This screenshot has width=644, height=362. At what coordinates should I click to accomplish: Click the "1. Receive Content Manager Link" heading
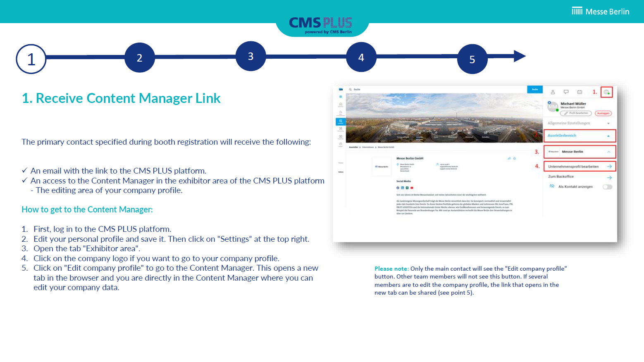pyautogui.click(x=121, y=98)
